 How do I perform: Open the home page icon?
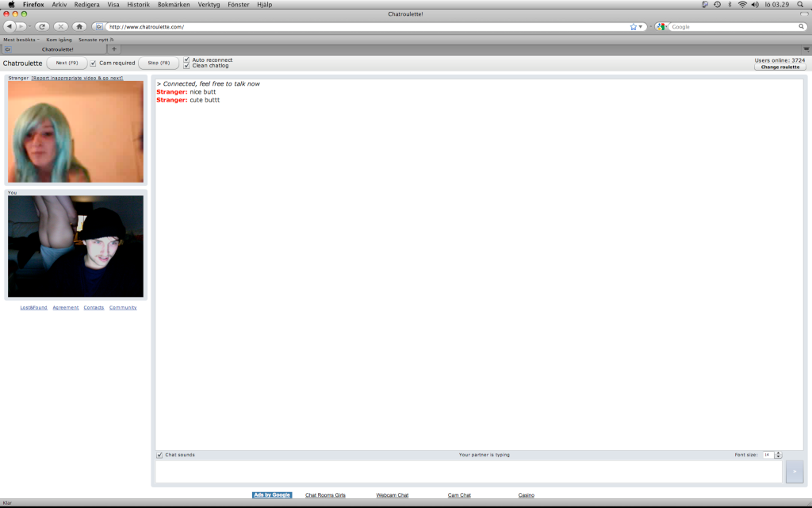coord(79,26)
